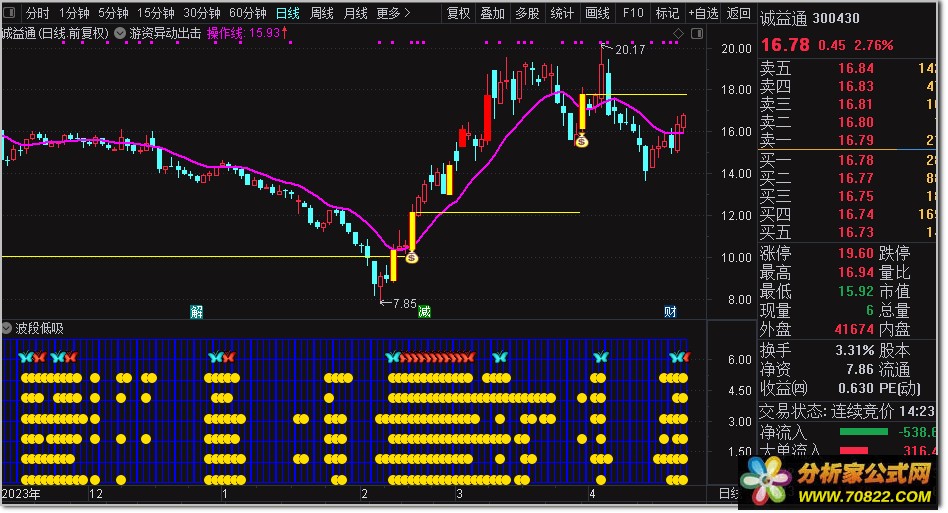Open the 多股 multi-stock view
The width and height of the screenshot is (948, 513).
tap(527, 13)
